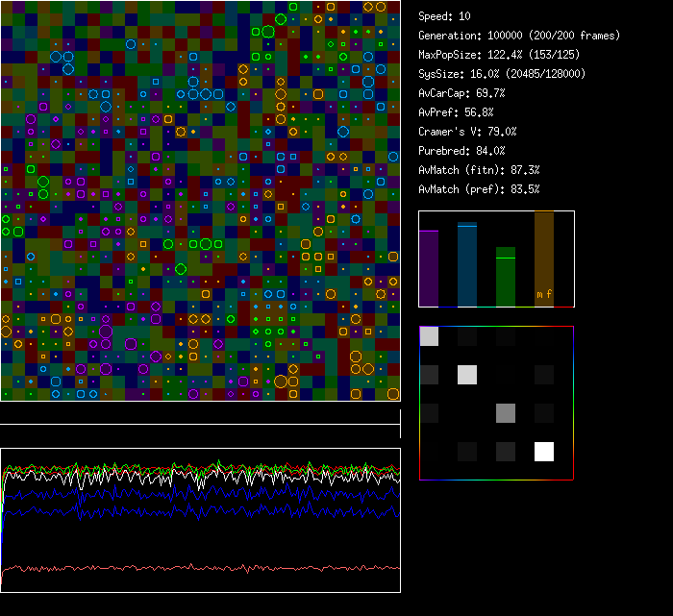
Task: Click the SysSize statistic line
Action: 502,74
